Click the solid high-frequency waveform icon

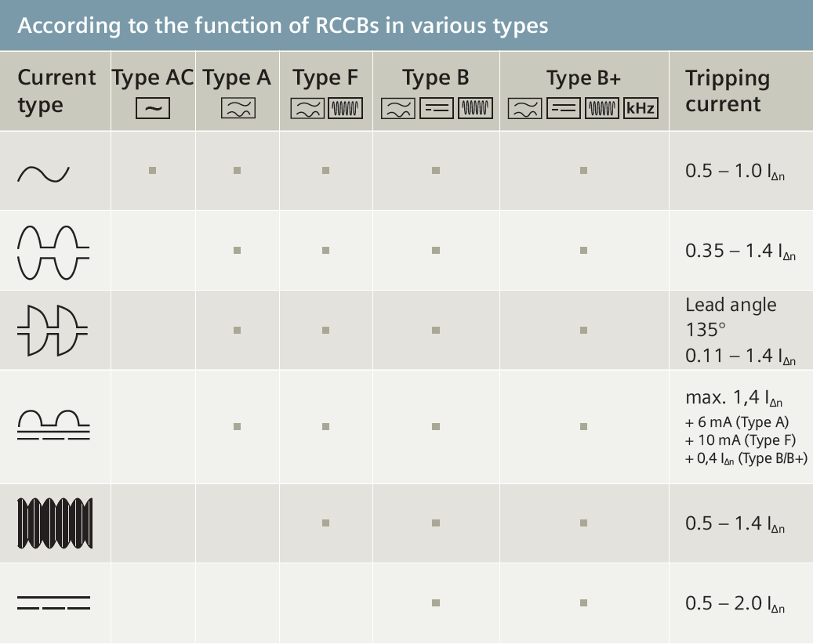pyautogui.click(x=54, y=523)
